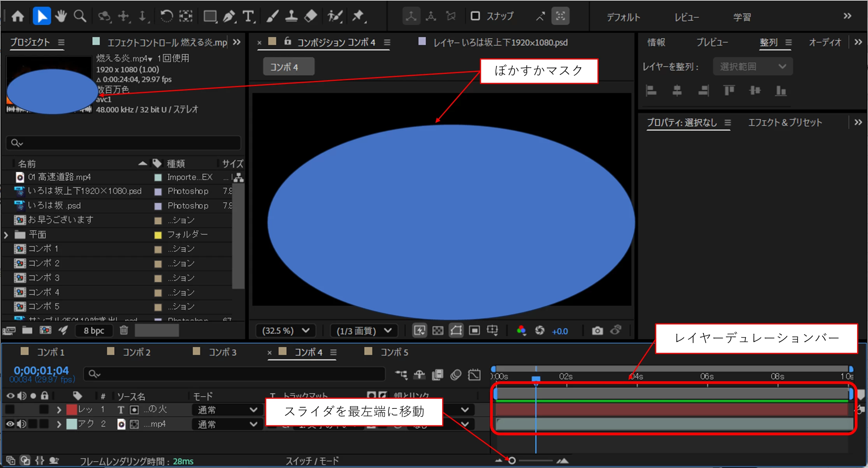868x468 pixels.
Task: Click timeline zoom slider handle
Action: [x=512, y=461]
